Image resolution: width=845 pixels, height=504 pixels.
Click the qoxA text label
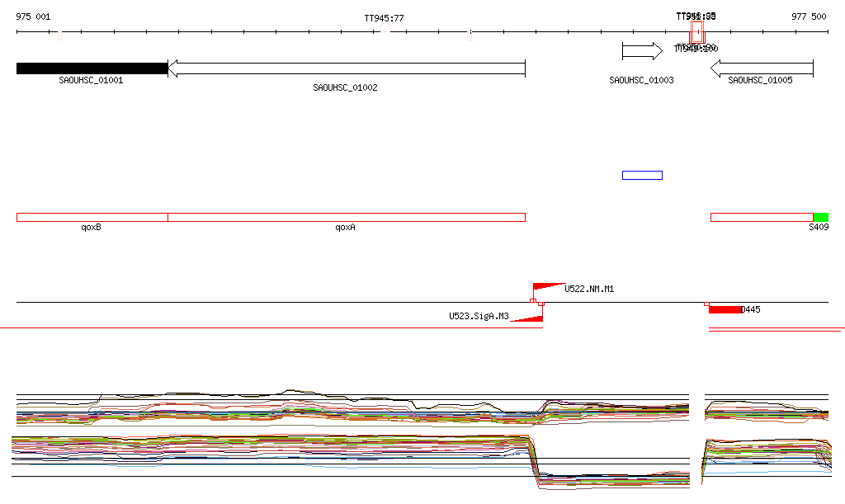345,227
